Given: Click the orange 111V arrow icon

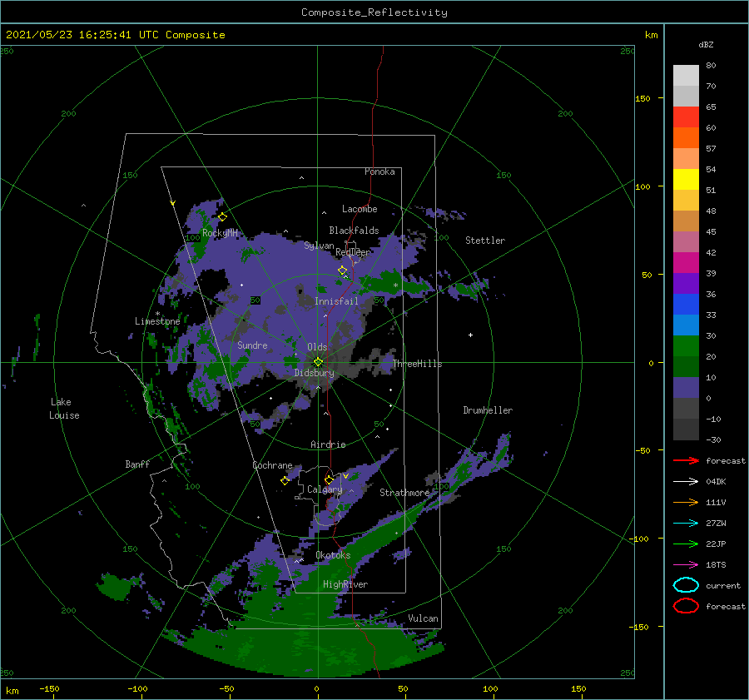Looking at the screenshot, I should pyautogui.click(x=686, y=502).
